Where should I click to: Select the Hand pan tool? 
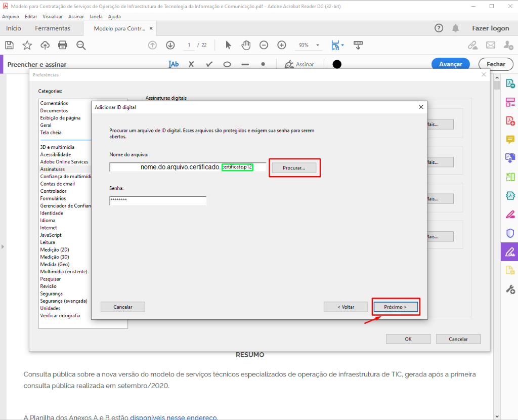[246, 45]
